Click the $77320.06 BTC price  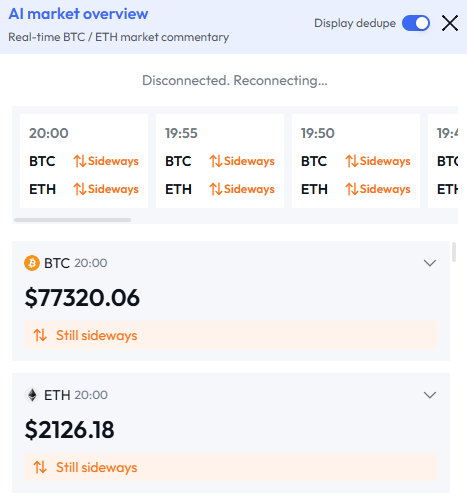[82, 298]
